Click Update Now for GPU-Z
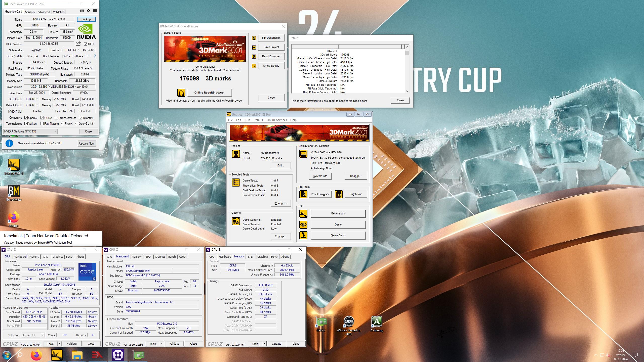This screenshot has height=362, width=644. tap(87, 144)
